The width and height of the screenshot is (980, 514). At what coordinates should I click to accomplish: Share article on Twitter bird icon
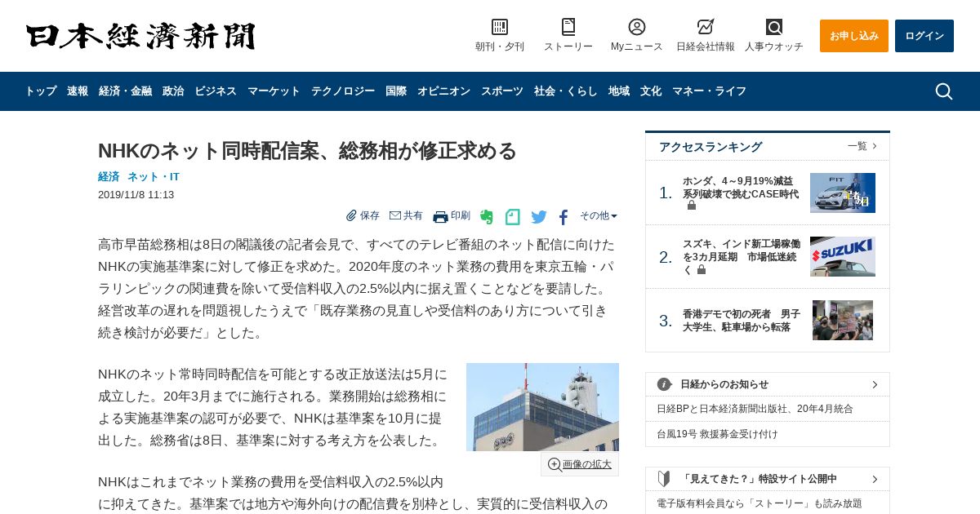(x=539, y=217)
